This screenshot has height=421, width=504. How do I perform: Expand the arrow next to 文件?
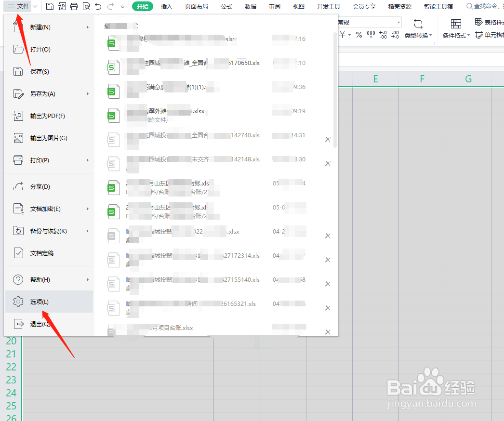35,6
